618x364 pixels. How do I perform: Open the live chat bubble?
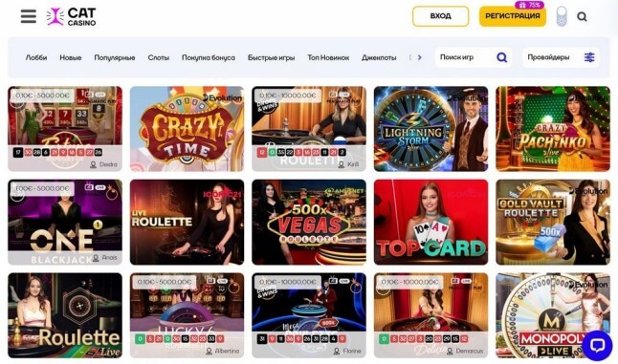[597, 346]
